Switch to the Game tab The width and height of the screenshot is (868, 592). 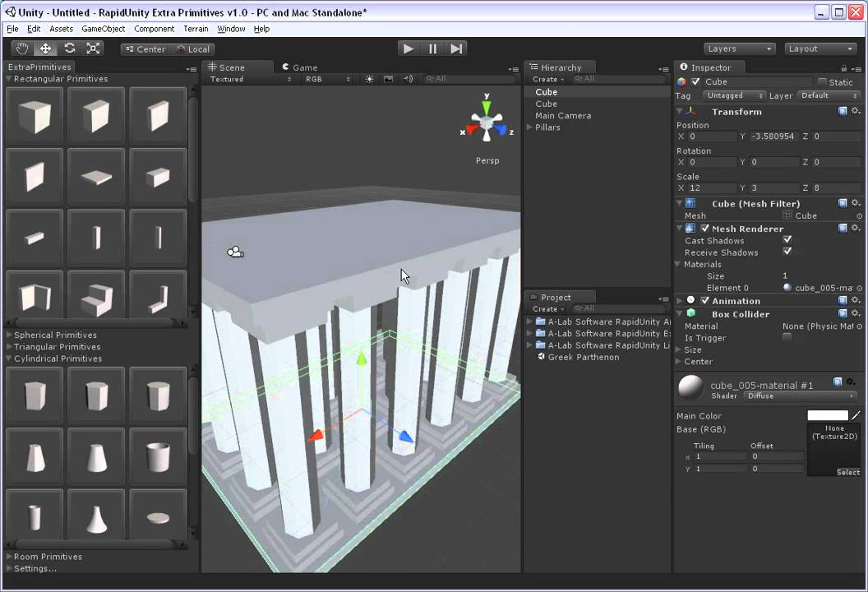click(x=300, y=67)
